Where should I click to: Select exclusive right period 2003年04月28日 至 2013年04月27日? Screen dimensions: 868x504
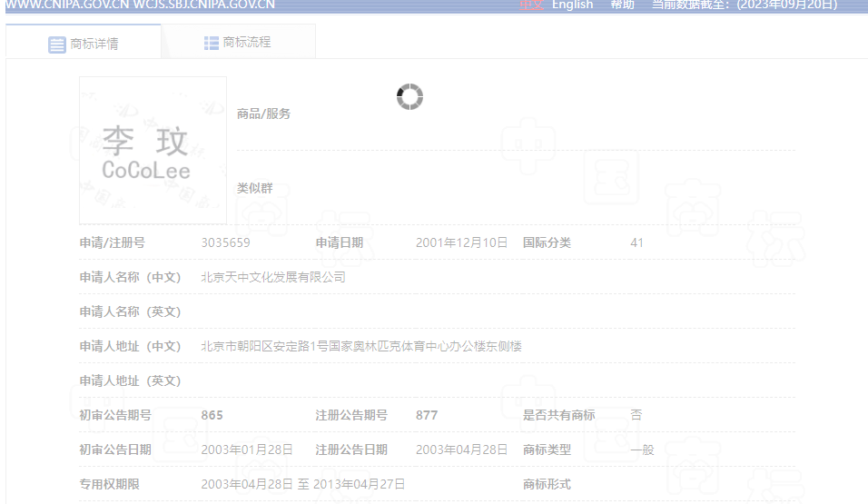pos(303,484)
